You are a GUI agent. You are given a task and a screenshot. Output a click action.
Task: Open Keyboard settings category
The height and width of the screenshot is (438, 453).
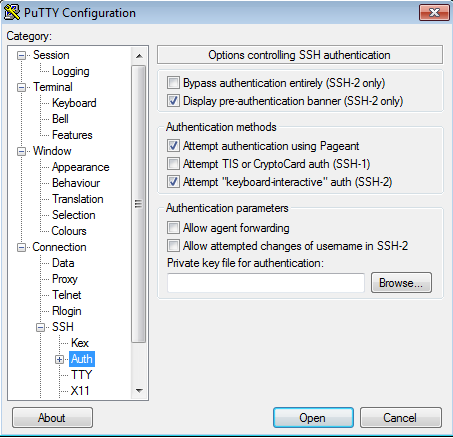(74, 103)
